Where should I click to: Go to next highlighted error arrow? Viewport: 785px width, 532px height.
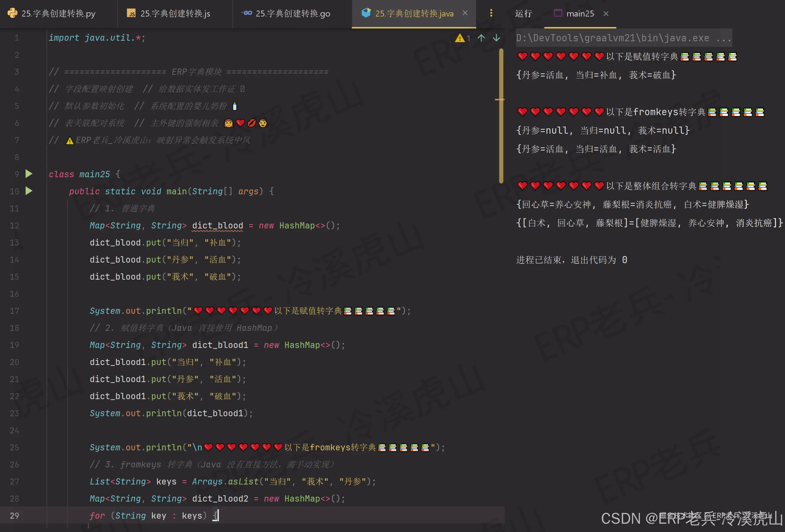pyautogui.click(x=496, y=38)
